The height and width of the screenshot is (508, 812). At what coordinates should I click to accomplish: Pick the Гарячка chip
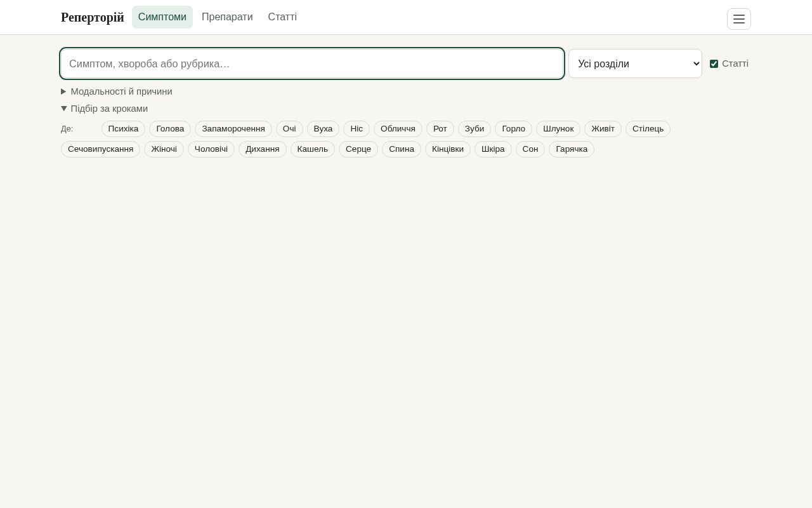(572, 149)
